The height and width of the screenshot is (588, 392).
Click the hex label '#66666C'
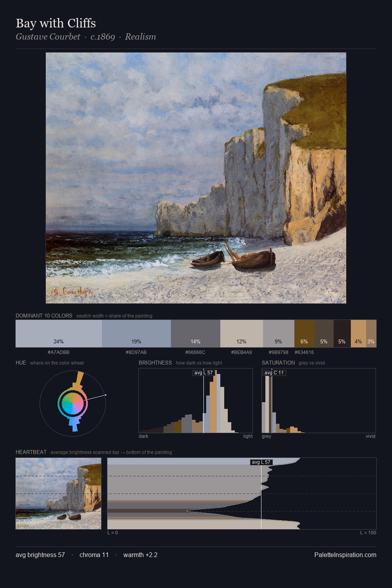(x=195, y=352)
